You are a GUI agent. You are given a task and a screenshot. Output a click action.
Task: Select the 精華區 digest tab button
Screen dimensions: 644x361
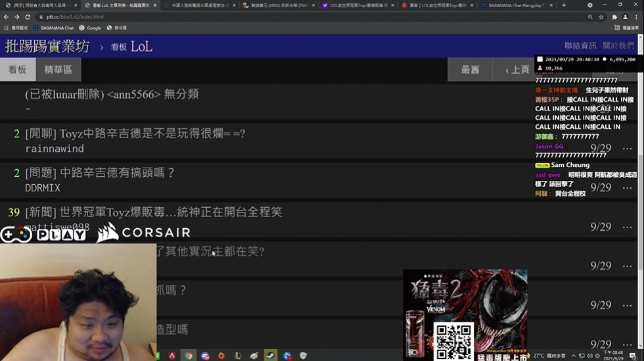pyautogui.click(x=58, y=70)
